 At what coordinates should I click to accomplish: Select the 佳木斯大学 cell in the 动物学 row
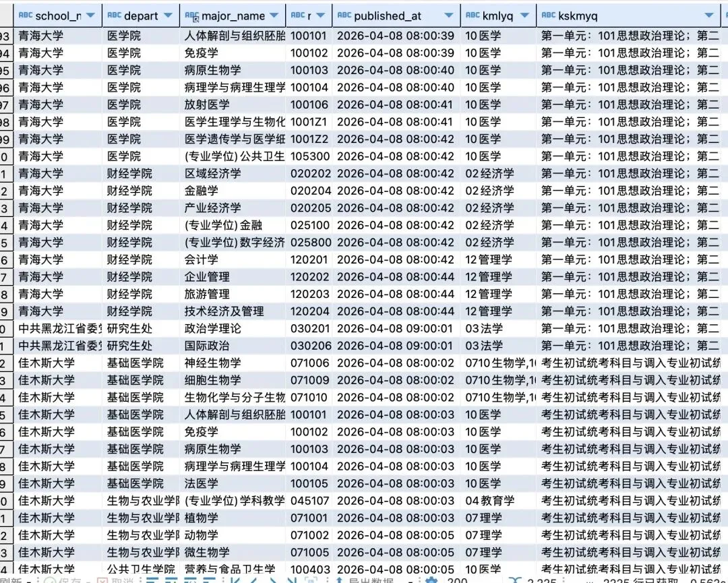[x=57, y=534]
